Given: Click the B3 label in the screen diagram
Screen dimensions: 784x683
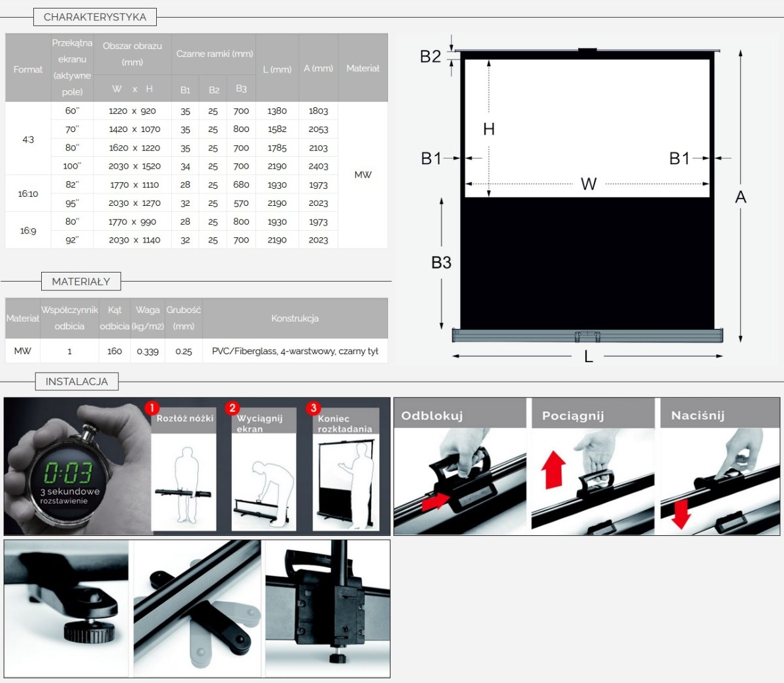Looking at the screenshot, I should pyautogui.click(x=441, y=263).
